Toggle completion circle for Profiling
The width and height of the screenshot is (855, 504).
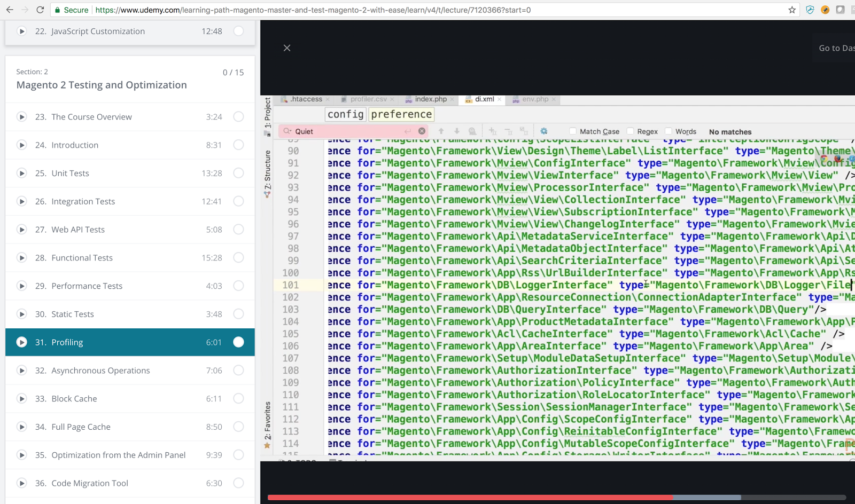click(238, 342)
